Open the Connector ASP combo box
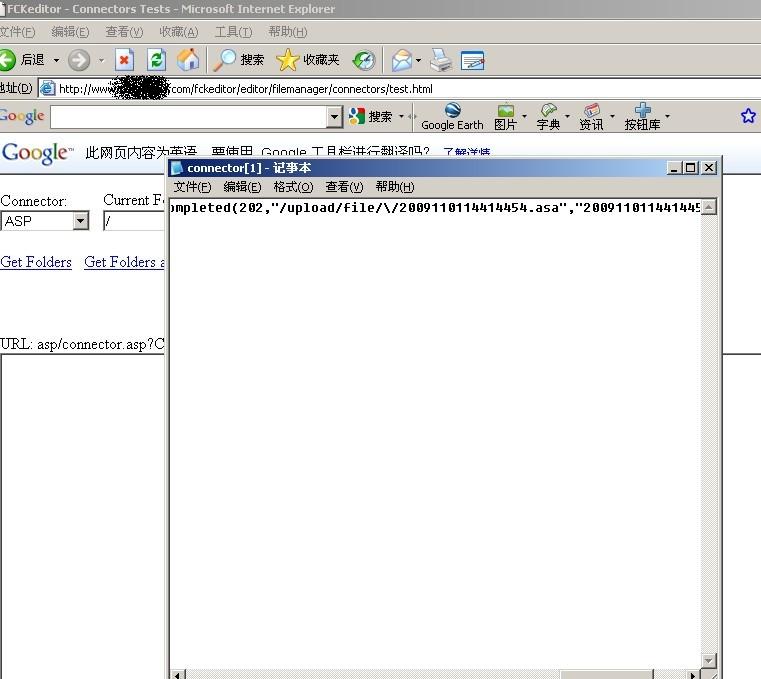Image resolution: width=761 pixels, height=679 pixels. (x=45, y=221)
